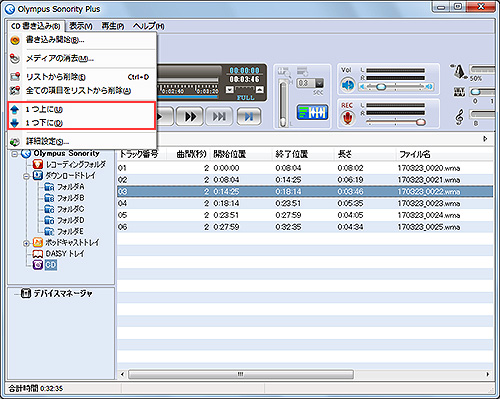Click the Olympus Sonority globe root icon
This screenshot has height=399, width=500.
point(26,154)
